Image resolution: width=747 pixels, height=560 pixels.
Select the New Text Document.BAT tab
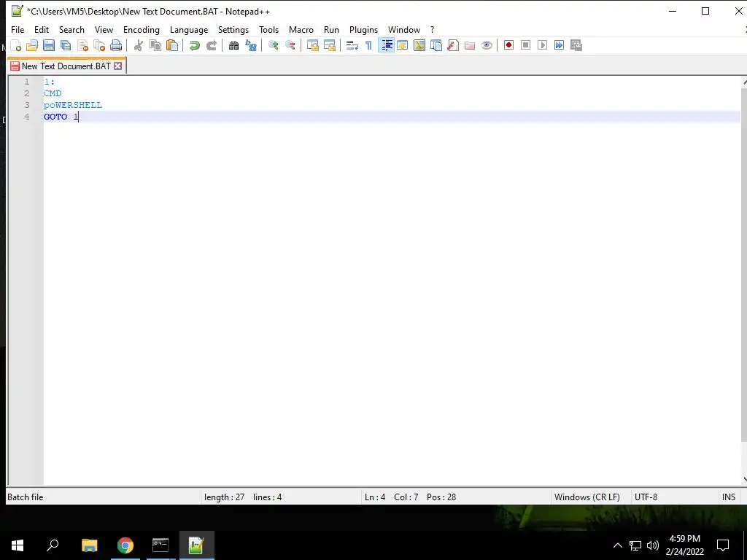click(66, 66)
